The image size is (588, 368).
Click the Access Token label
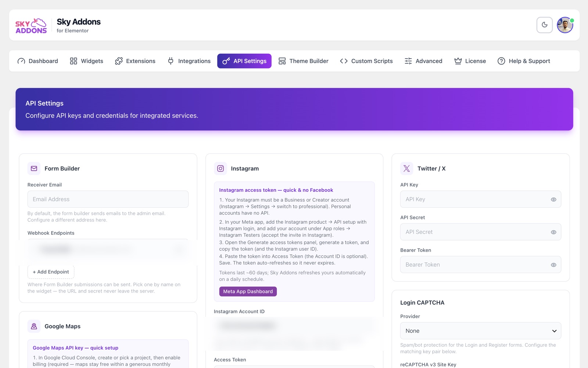230,360
